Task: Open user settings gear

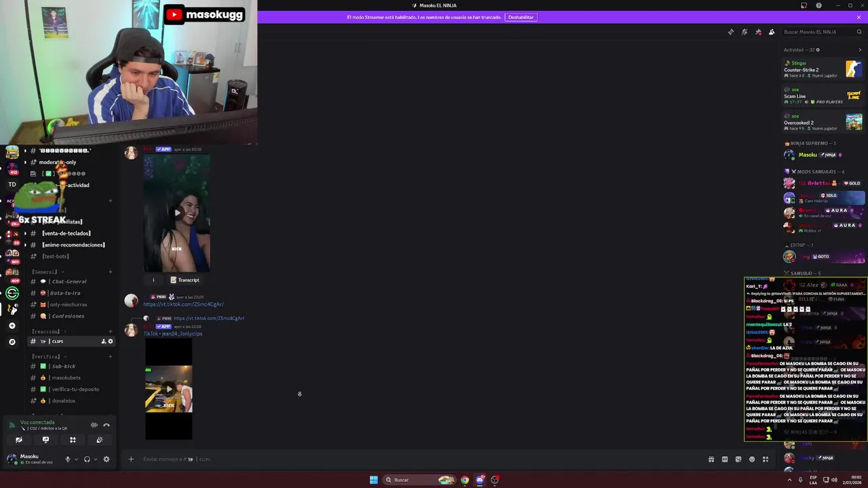Action: pos(106,459)
